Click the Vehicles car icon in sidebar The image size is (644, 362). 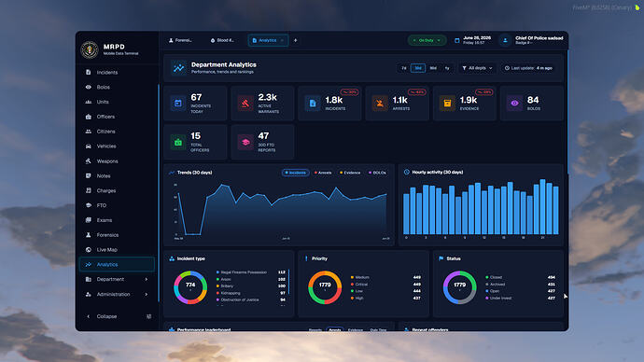(x=89, y=146)
